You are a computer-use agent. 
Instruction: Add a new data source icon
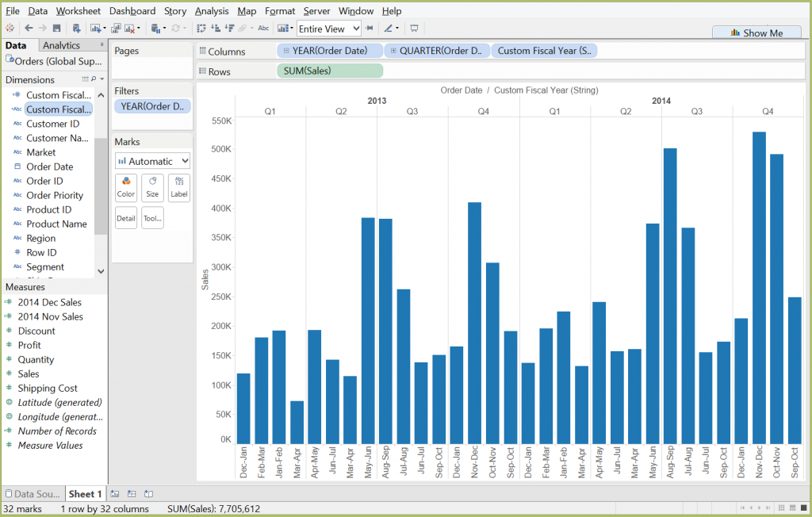coord(76,29)
